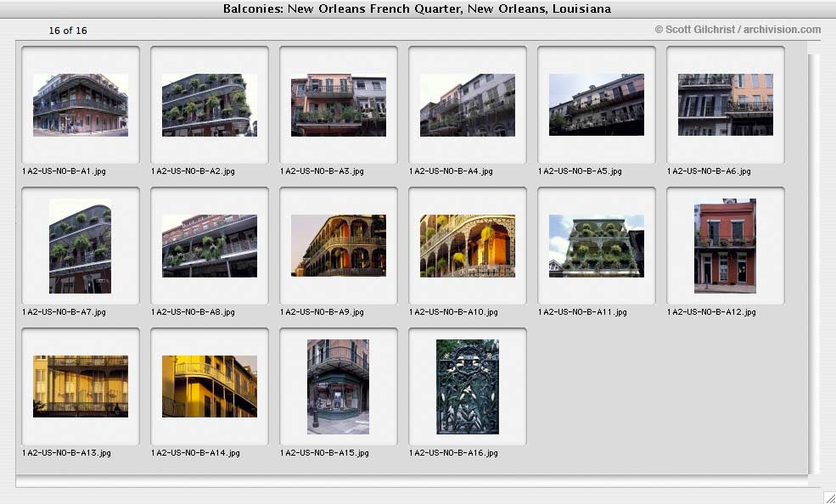The width and height of the screenshot is (836, 504).
Task: Click the window resize grip corner
Action: pyautogui.click(x=828, y=496)
